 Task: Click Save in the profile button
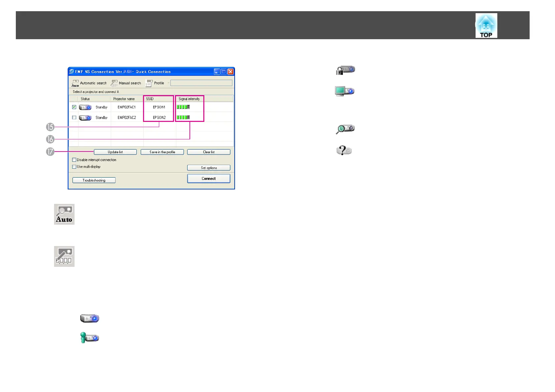point(162,152)
